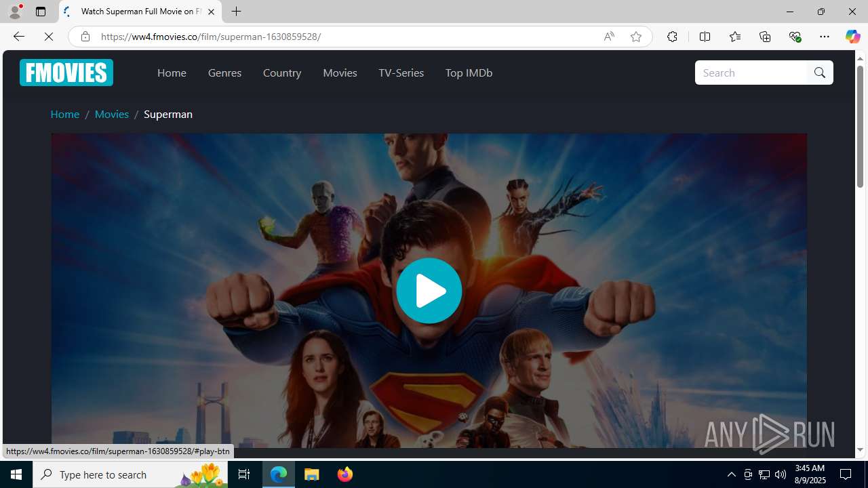
Task: Open a new browser tab
Action: (x=236, y=12)
